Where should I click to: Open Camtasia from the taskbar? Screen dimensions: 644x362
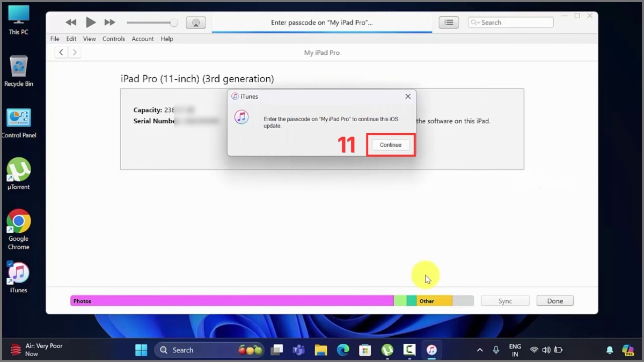(409, 350)
